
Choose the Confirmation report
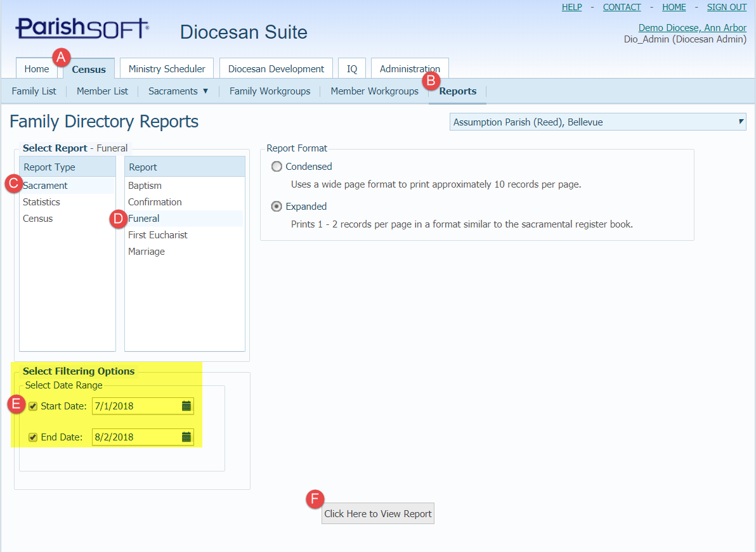tap(185, 202)
